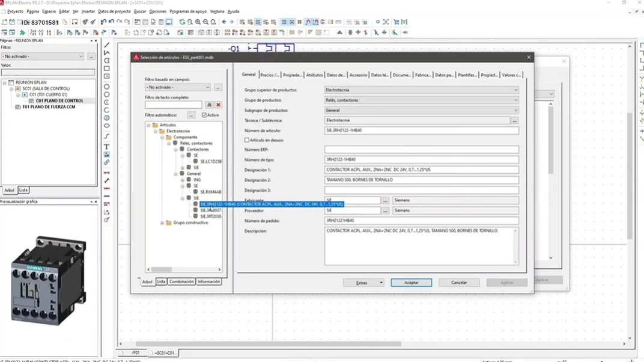Select the rectangle drawing tool

pos(107,69)
